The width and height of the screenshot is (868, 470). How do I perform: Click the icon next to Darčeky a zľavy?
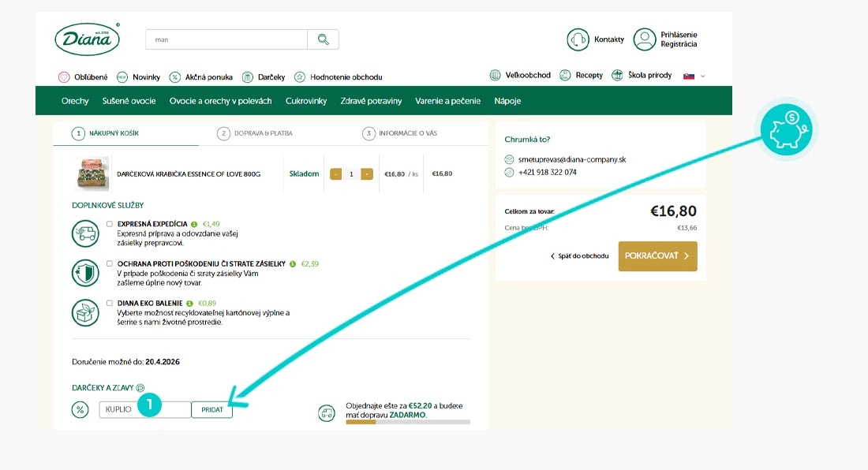140,388
